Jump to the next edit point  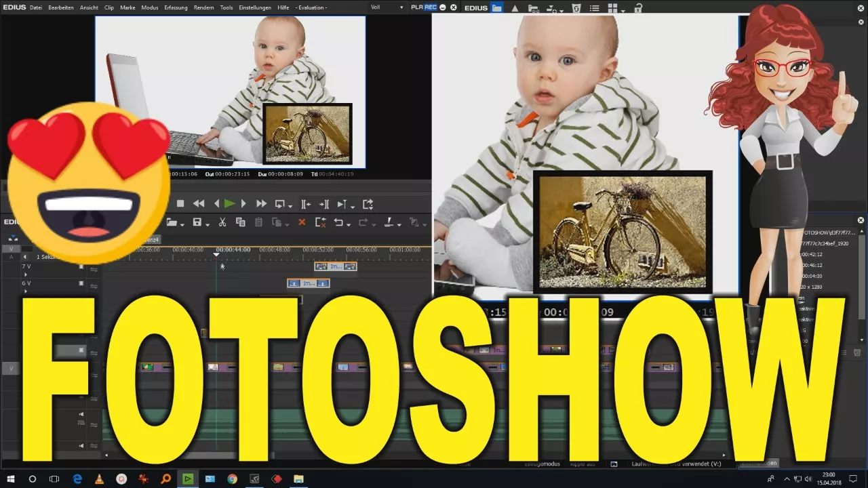[324, 203]
